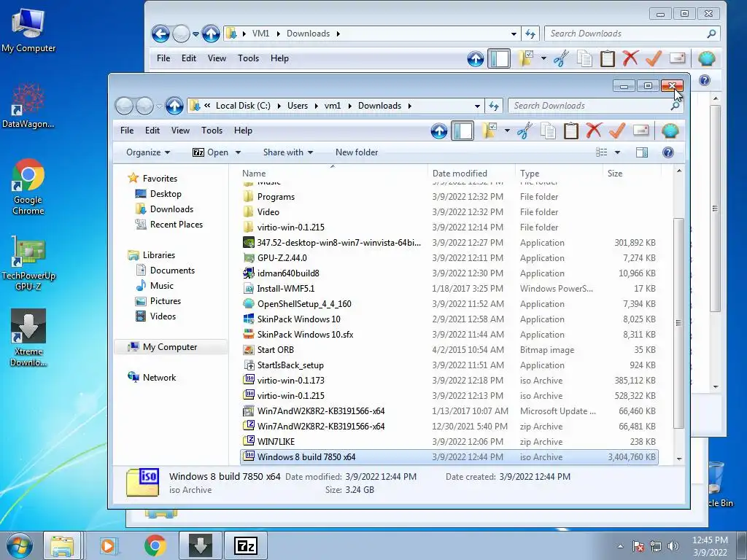The image size is (747, 560).
Task: Select Downloads under Favorites
Action: point(164,209)
